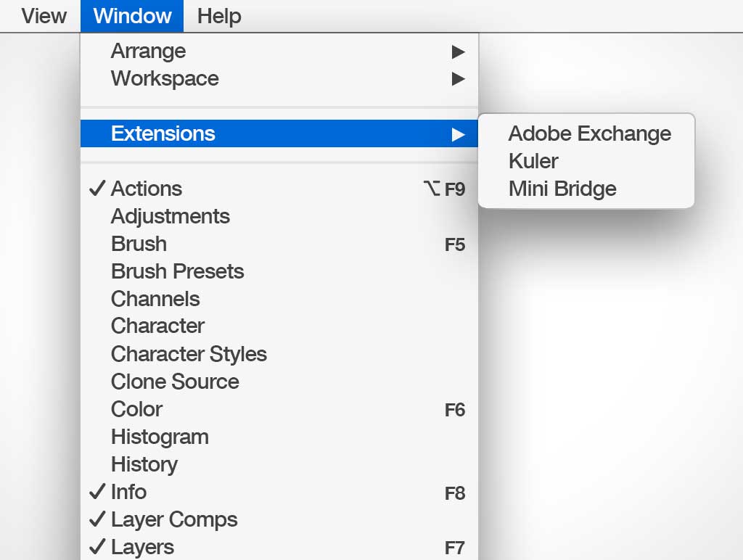Open the View menu
This screenshot has width=743, height=560.
point(44,16)
